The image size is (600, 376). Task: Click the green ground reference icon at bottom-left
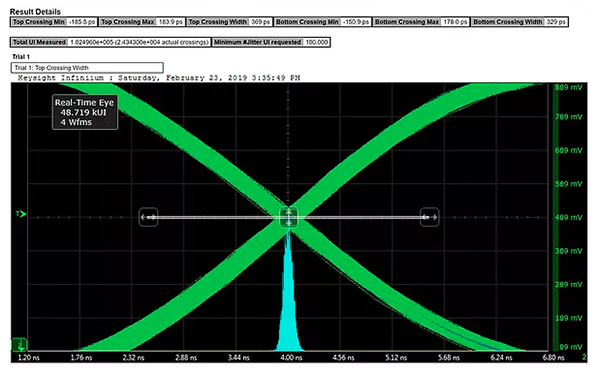coord(19,345)
